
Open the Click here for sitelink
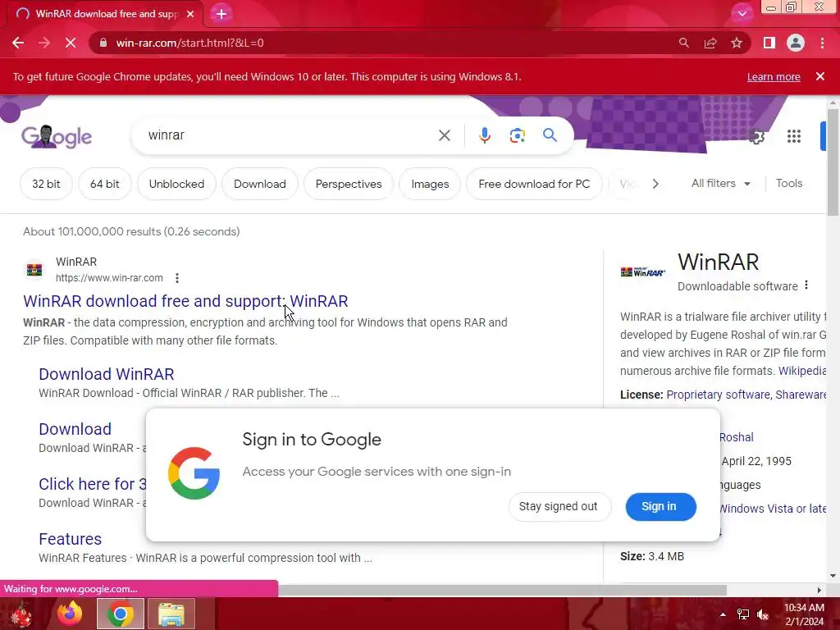pyautogui.click(x=92, y=484)
